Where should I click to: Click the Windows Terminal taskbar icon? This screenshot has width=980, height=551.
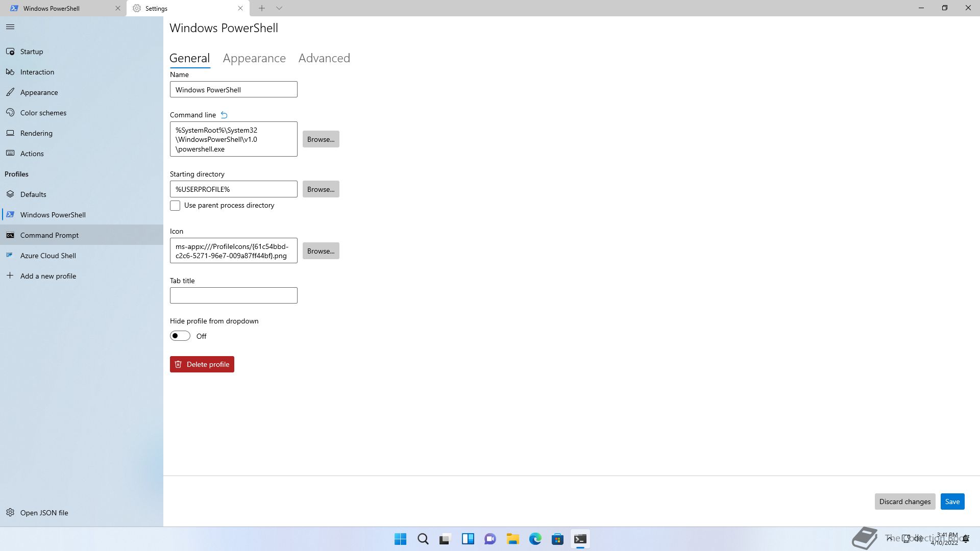pos(580,539)
